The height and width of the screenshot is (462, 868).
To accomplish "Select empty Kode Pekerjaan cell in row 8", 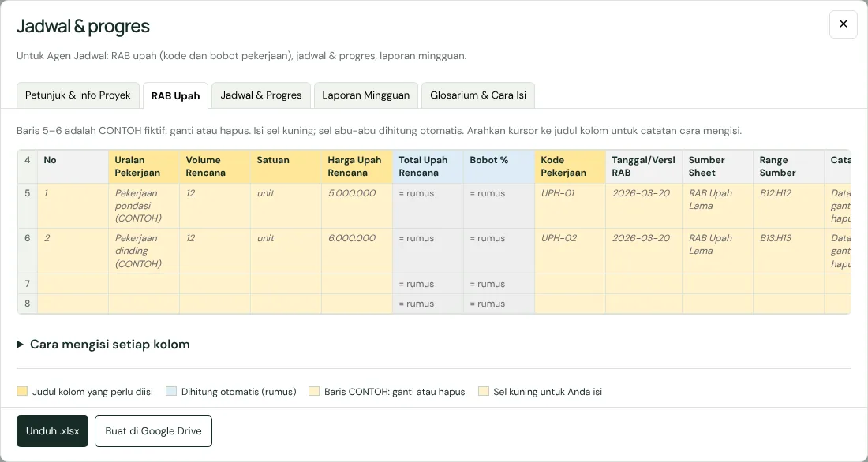I will [x=571, y=304].
